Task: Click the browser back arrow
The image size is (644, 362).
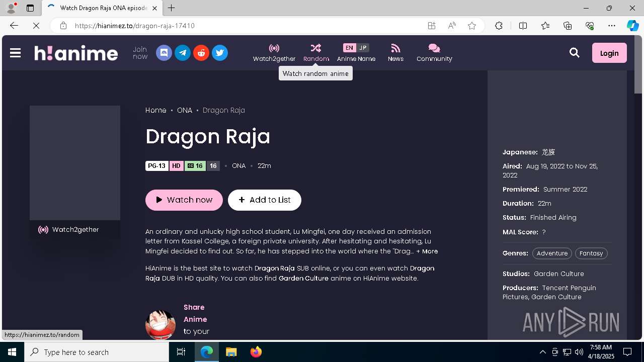Action: 14,26
